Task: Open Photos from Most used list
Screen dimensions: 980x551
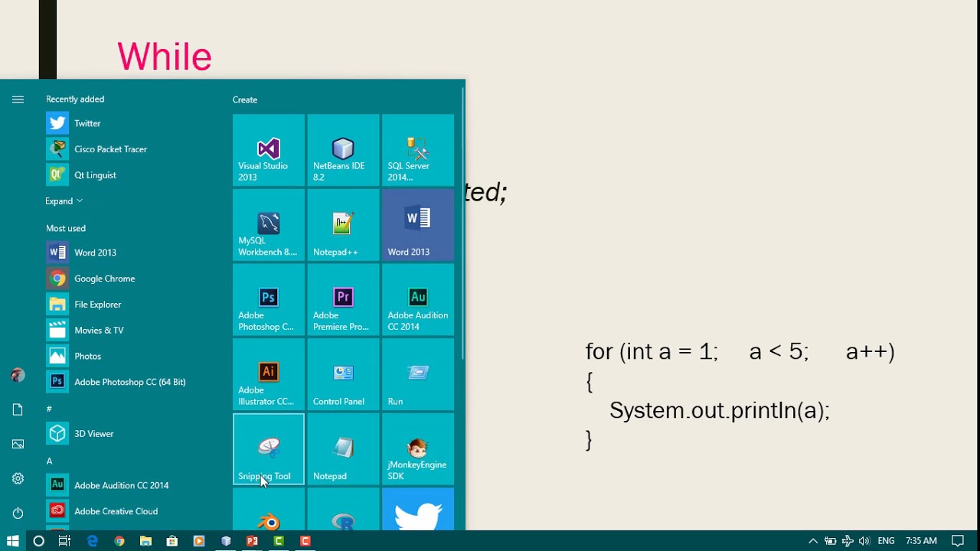Action: click(x=130, y=357)
